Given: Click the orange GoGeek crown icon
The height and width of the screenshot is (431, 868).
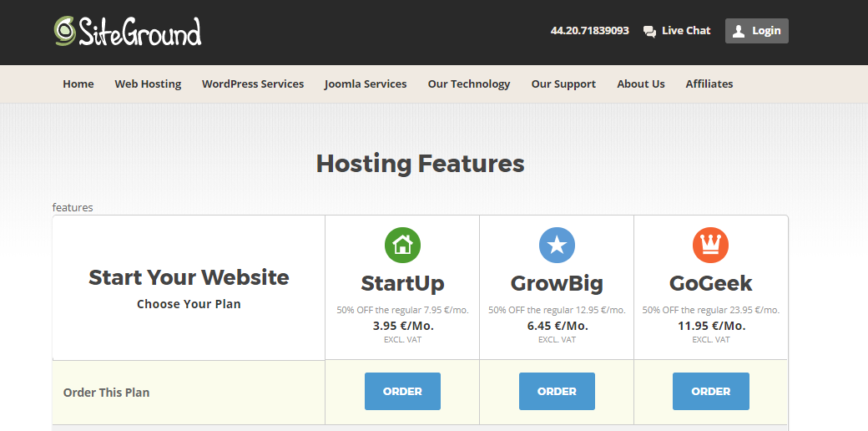Looking at the screenshot, I should [x=710, y=245].
